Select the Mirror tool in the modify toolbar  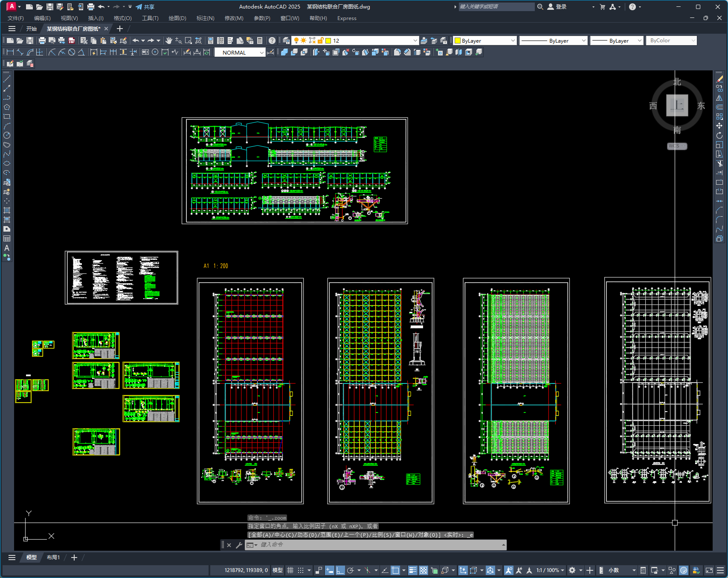(x=719, y=98)
